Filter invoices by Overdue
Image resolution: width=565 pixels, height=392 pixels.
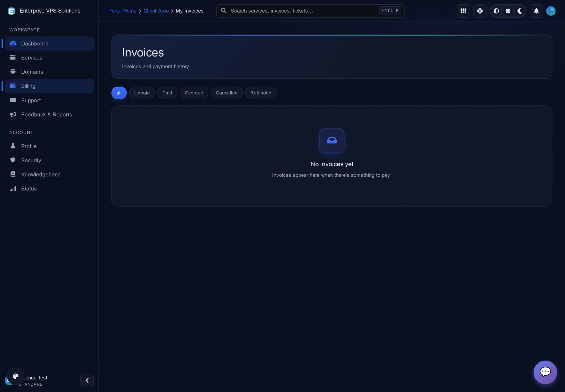(x=194, y=93)
